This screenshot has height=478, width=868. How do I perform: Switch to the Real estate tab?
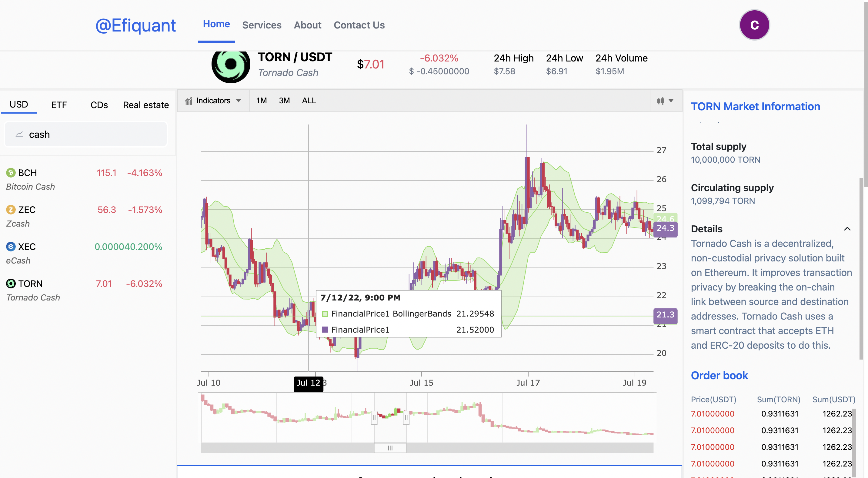click(146, 105)
